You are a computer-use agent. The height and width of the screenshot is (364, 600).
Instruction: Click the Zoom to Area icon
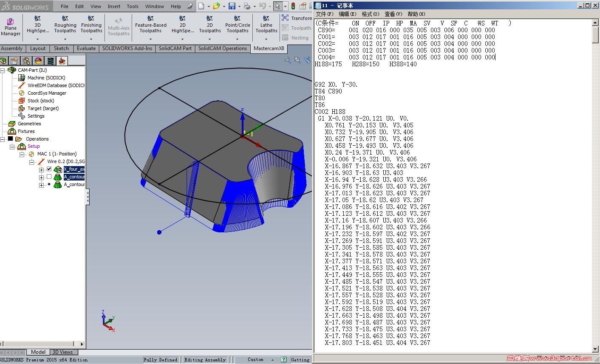(x=297, y=60)
